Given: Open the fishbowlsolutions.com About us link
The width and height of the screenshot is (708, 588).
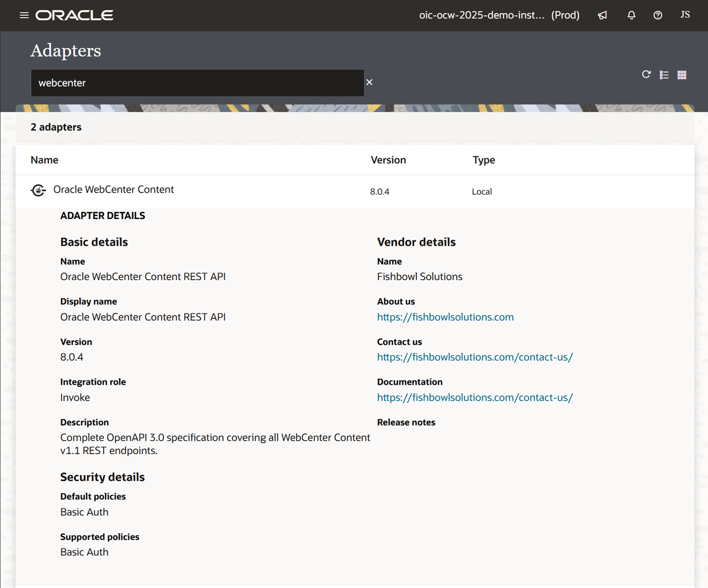Looking at the screenshot, I should [445, 317].
